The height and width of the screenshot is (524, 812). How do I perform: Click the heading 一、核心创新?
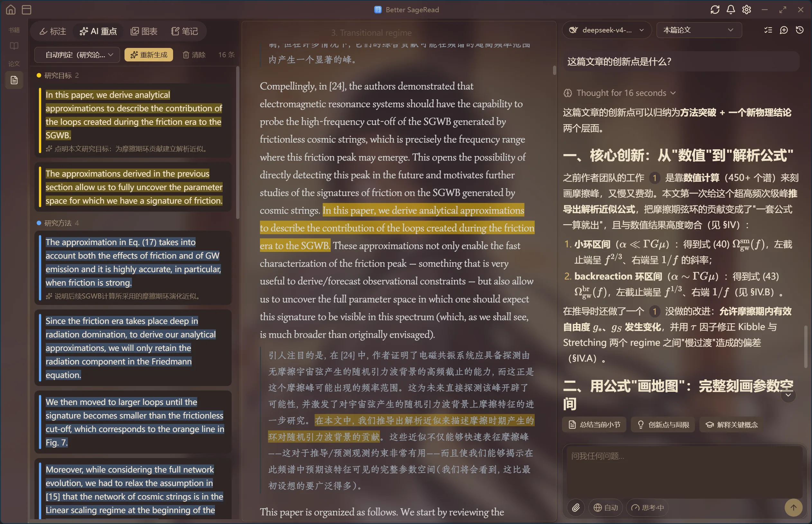coord(678,155)
